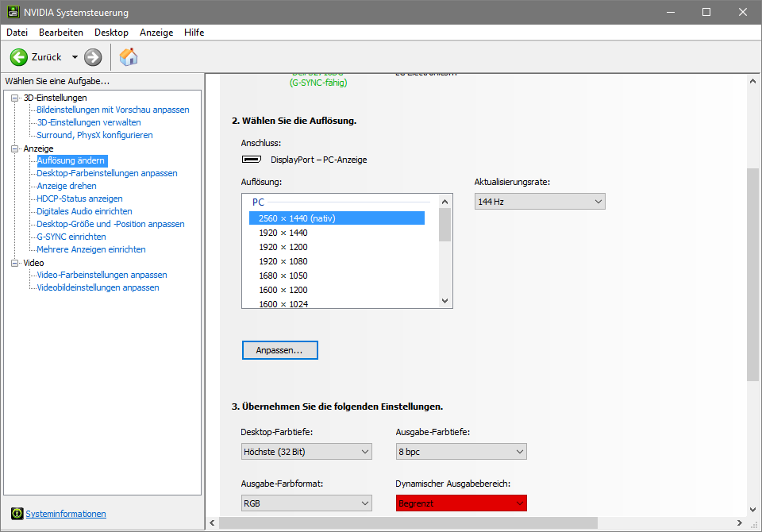Maximize the NVIDIA Systemsteuerung window
The width and height of the screenshot is (762, 532).
click(706, 12)
